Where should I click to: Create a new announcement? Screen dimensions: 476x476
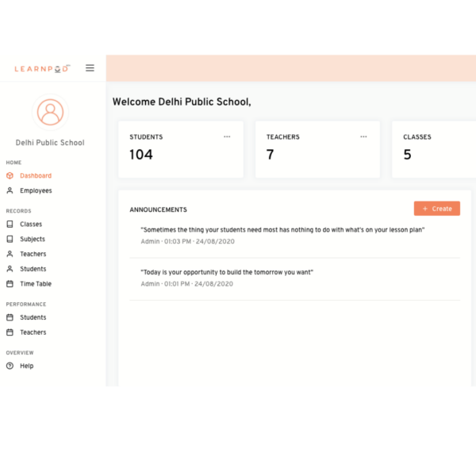(x=437, y=209)
